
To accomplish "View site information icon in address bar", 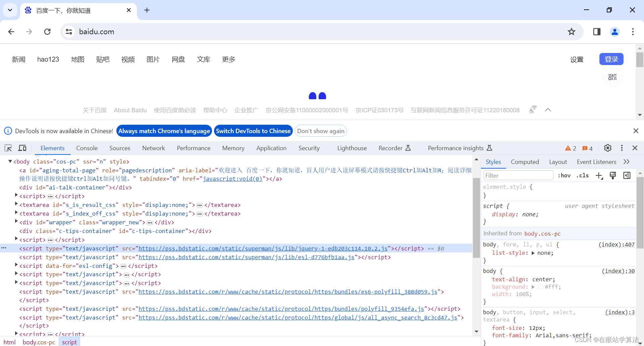I will (69, 32).
